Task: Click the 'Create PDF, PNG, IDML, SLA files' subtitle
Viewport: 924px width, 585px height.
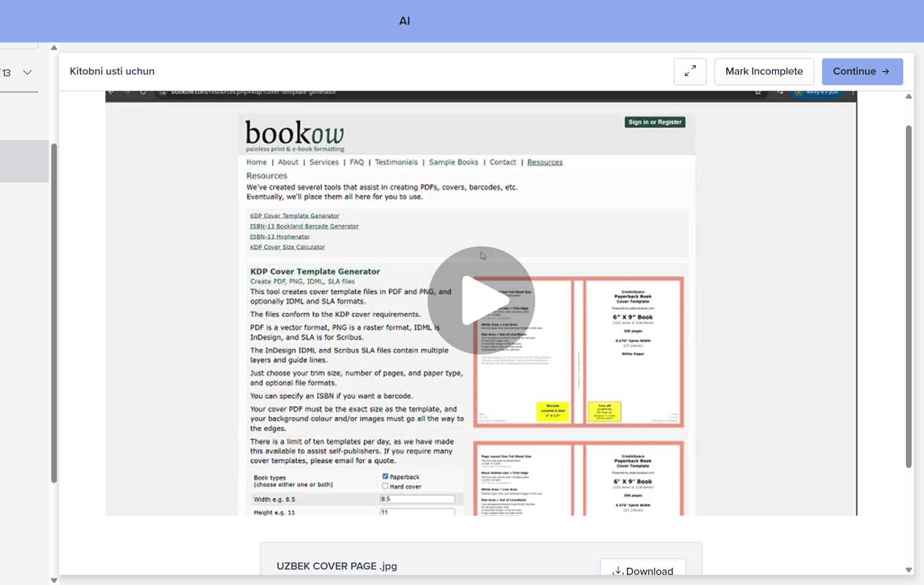Action: click(302, 282)
